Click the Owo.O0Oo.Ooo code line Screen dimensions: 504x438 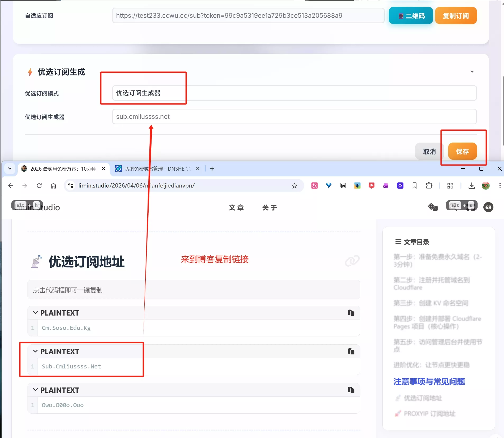[x=62, y=405]
